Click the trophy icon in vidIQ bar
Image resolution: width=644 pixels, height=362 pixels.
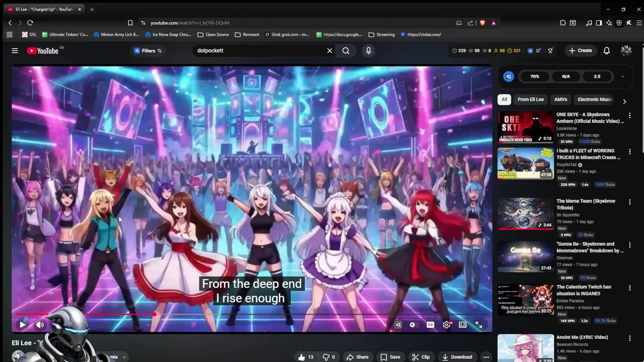[x=550, y=50]
